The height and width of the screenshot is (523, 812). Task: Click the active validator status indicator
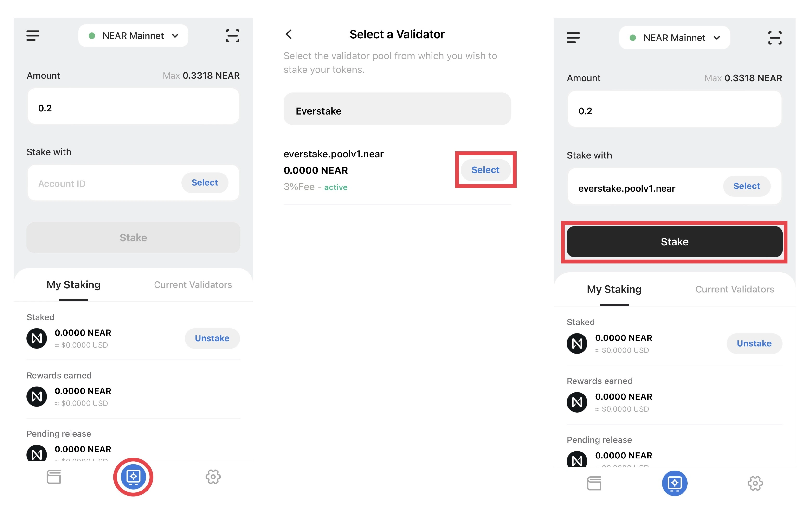(335, 187)
